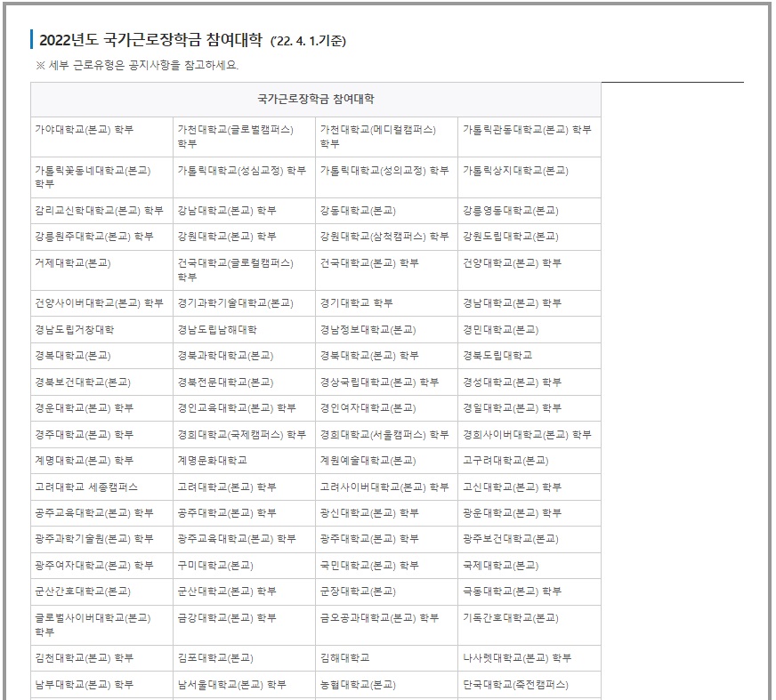Click the 가야대학교(본교) 학부 cell
The width and height of the screenshot is (776, 700).
click(x=102, y=137)
